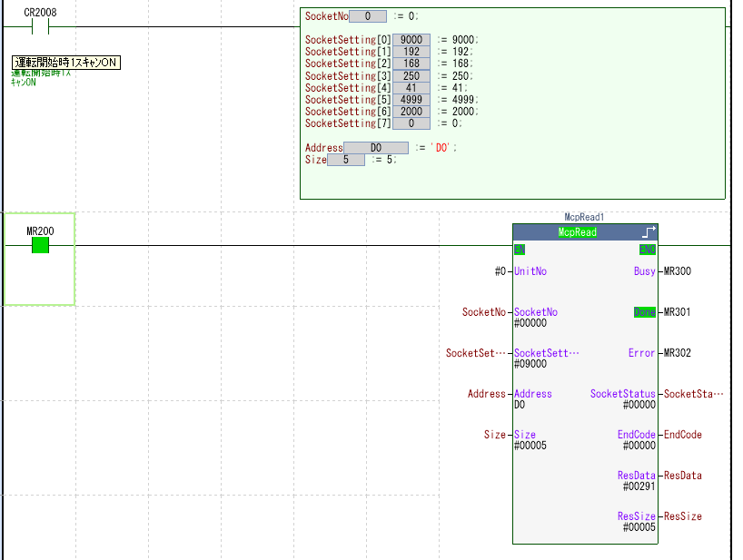Click the EndCode output variable

click(683, 435)
